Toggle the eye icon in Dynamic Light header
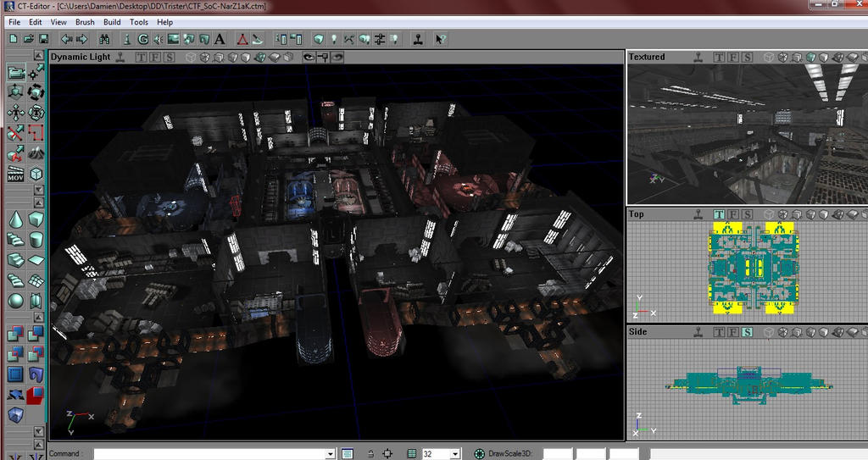 click(309, 57)
